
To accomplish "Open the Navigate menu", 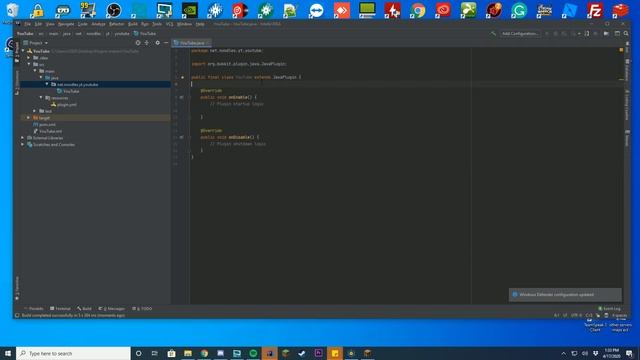I will (66, 24).
